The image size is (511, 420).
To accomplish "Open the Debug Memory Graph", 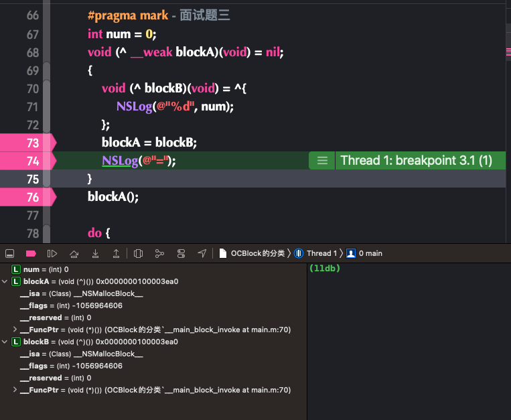I will point(159,253).
